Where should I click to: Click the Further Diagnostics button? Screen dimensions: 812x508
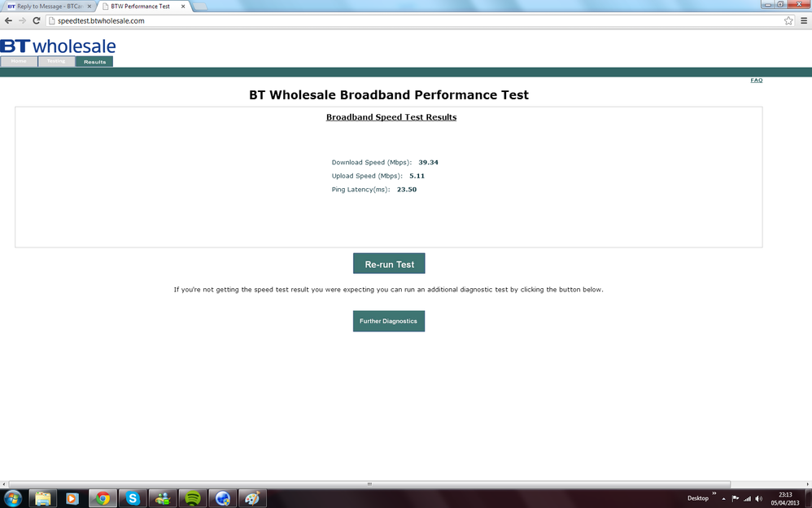pyautogui.click(x=389, y=321)
